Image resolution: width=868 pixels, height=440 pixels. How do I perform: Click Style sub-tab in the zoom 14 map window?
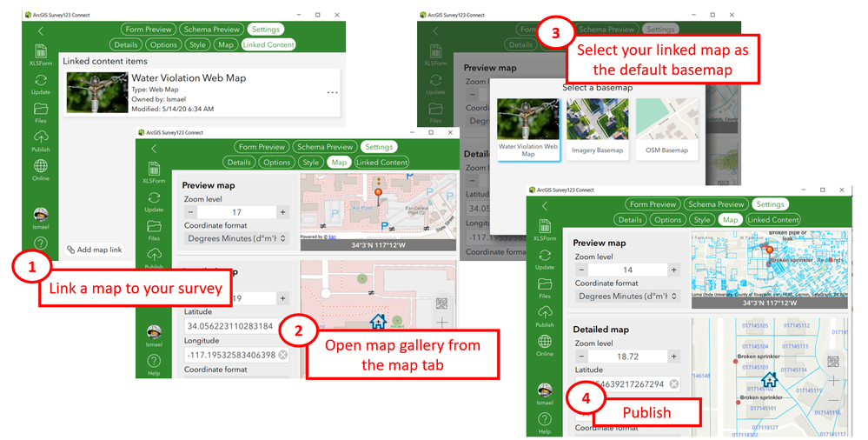point(702,220)
